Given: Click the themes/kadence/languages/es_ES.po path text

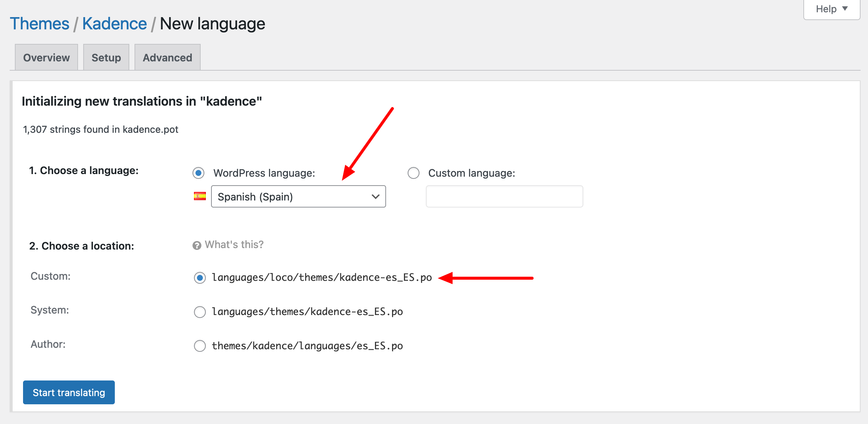Looking at the screenshot, I should (x=307, y=346).
